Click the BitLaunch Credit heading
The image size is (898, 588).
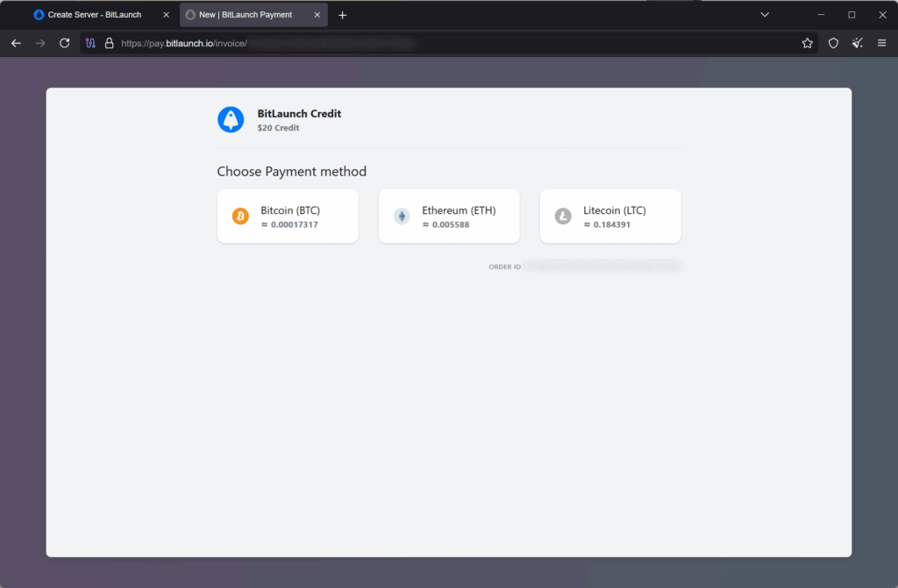[x=299, y=113]
